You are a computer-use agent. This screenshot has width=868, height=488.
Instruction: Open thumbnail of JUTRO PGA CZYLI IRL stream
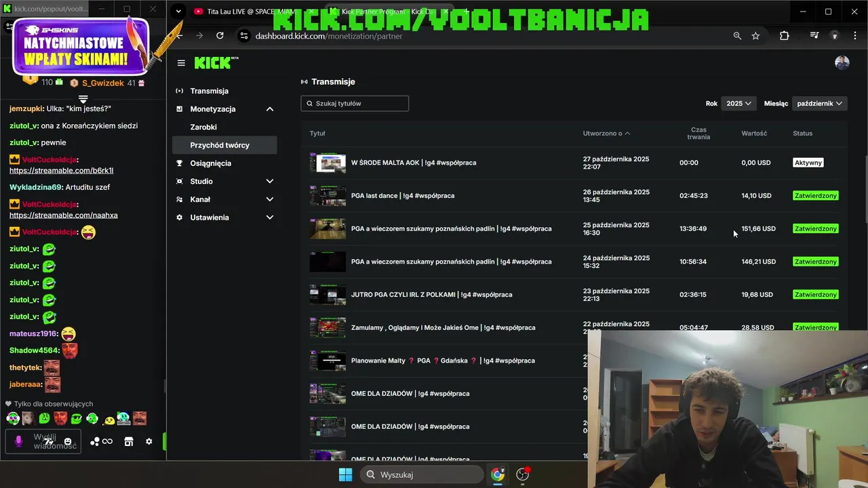pos(328,295)
